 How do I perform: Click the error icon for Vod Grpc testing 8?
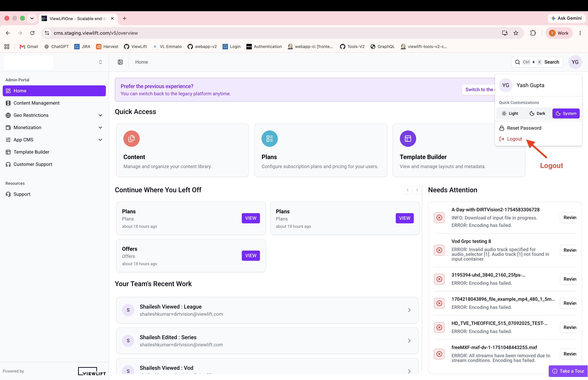click(439, 250)
